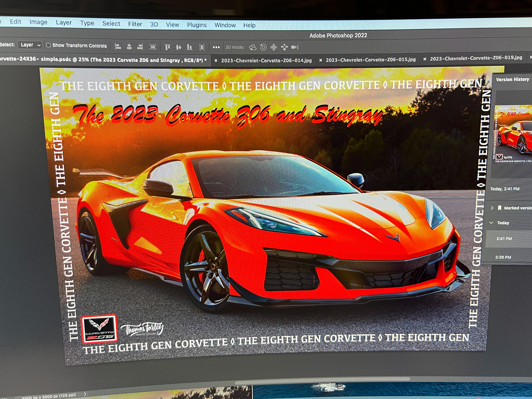Open the Filter menu
This screenshot has width=532, height=399.
[x=135, y=24]
